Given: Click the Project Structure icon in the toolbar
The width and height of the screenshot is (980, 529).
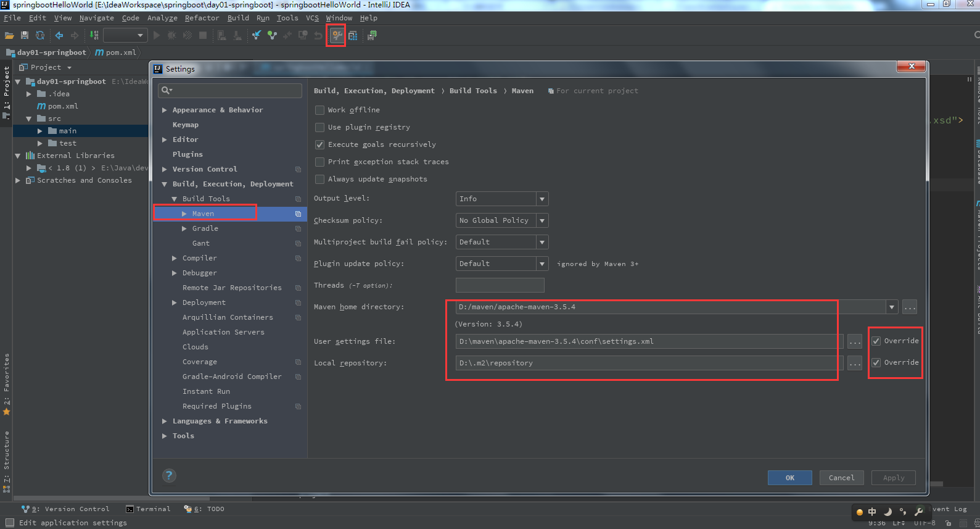Looking at the screenshot, I should (353, 36).
